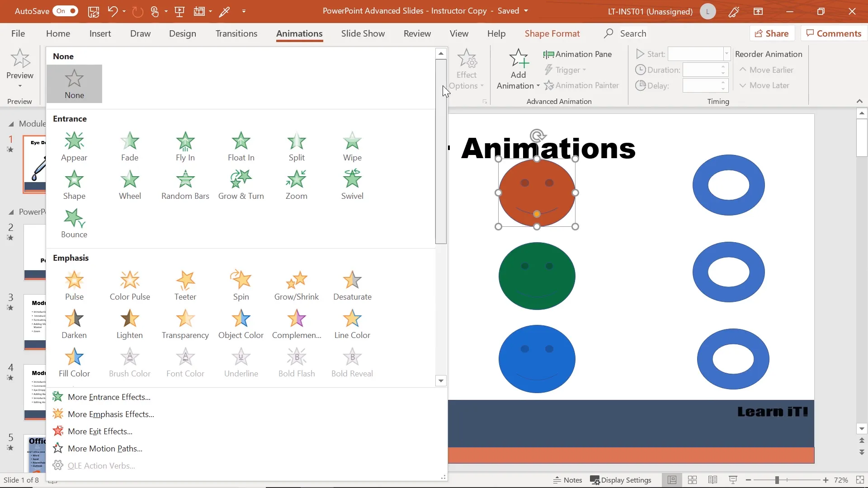The image size is (868, 488).
Task: Select the Teeter emphasis effect
Action: pyautogui.click(x=185, y=286)
